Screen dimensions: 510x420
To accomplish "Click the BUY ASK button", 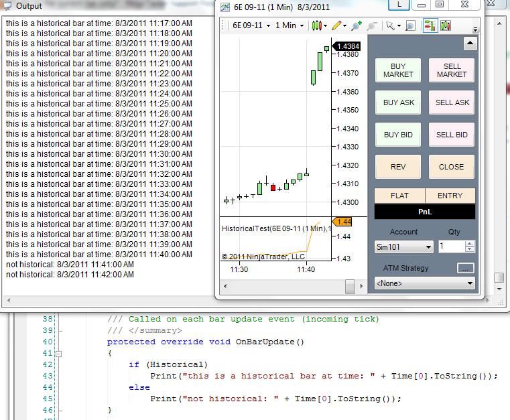I will 398,102.
